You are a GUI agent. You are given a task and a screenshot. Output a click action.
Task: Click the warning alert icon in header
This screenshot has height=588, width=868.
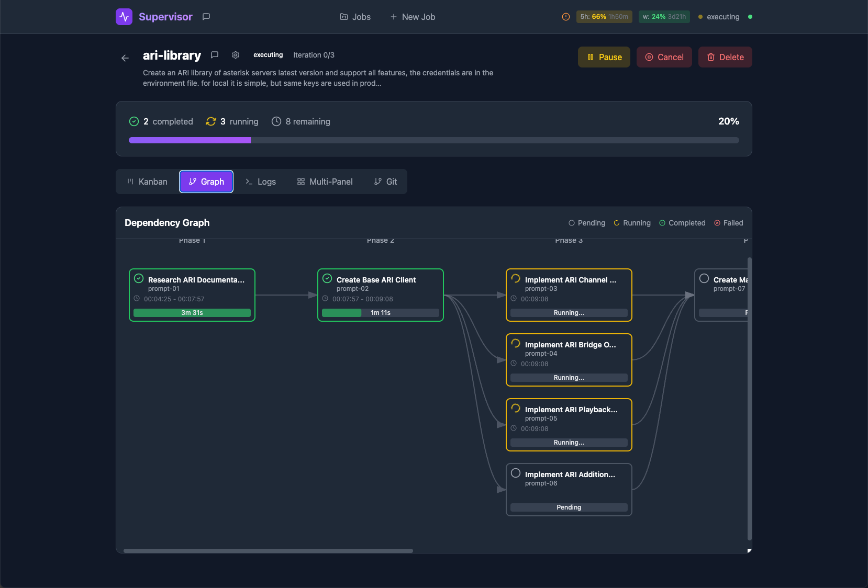pos(566,17)
